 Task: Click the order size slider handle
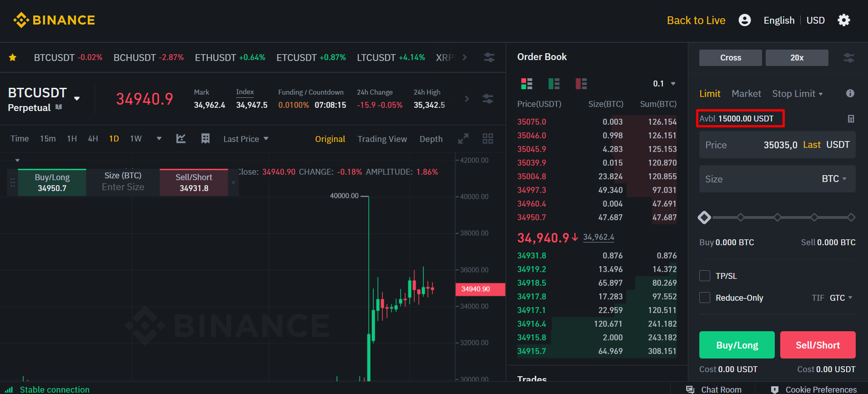click(x=704, y=217)
